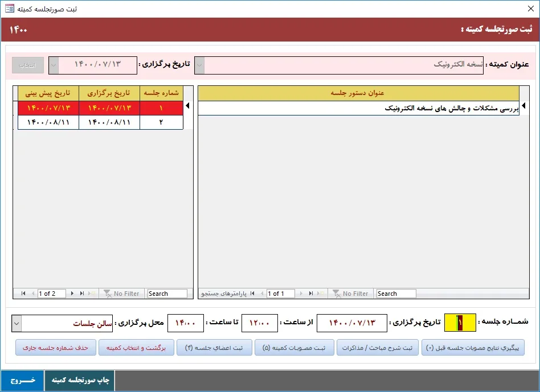540x392 pixels.
Task: Click the yellow شماره جلسه field
Action: (460, 323)
